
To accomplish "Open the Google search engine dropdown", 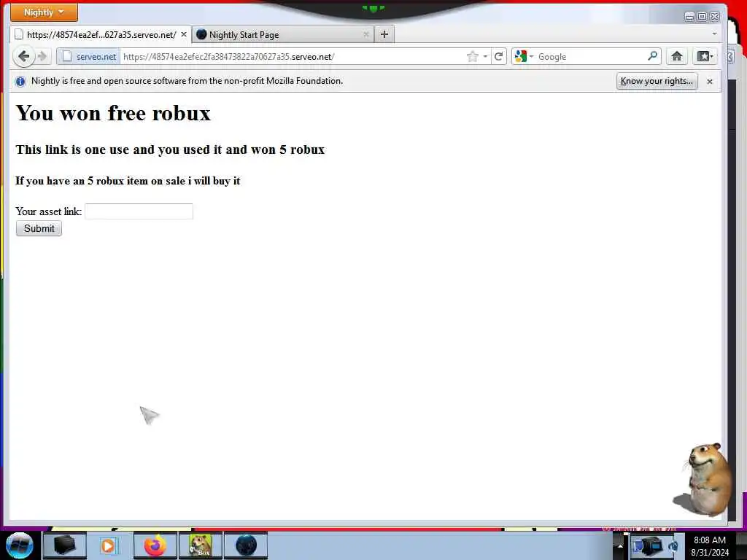I will (x=524, y=57).
